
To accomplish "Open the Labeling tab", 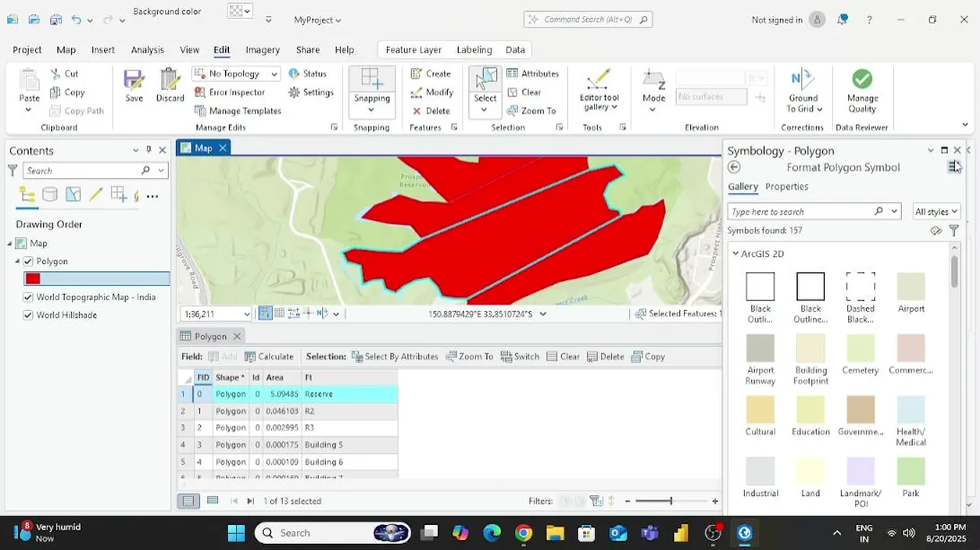I will click(x=474, y=50).
